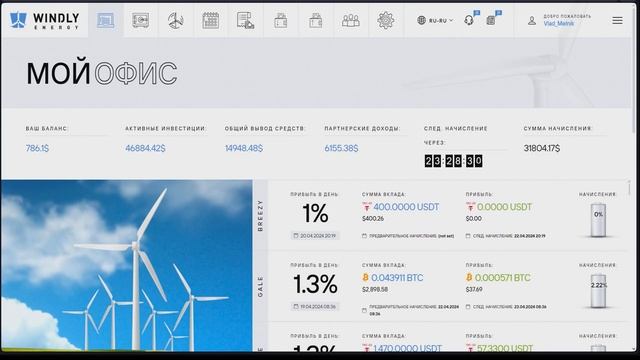Click the accrual amount 31804.17$
Viewport: 640px width, 360px height.
pos(542,148)
